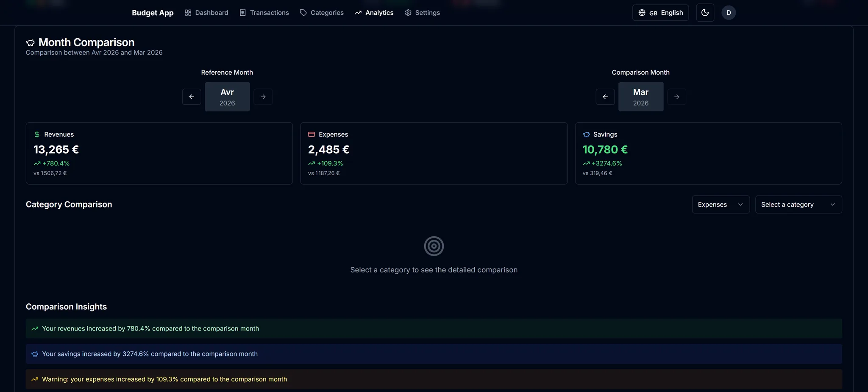This screenshot has width=868, height=392.
Task: Open the Transactions page
Action: (x=264, y=13)
